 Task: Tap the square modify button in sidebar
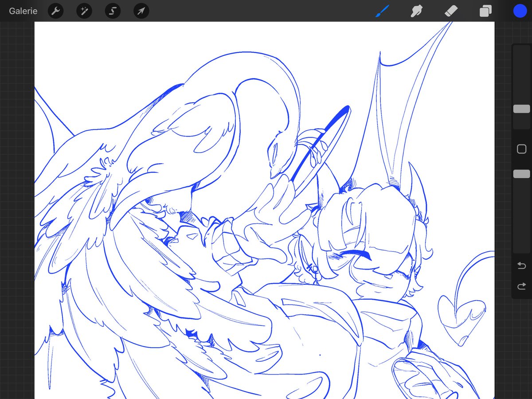521,149
